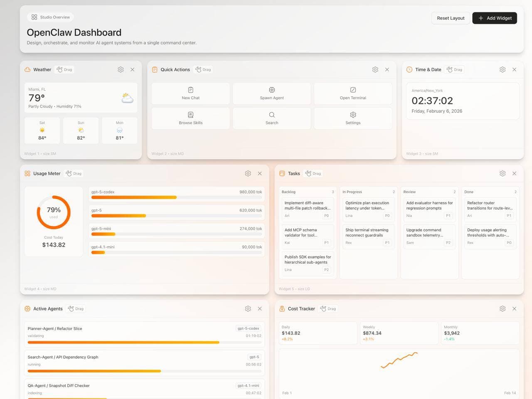This screenshot has width=532, height=399.
Task: Open the Tasks widget settings gear
Action: [502, 173]
